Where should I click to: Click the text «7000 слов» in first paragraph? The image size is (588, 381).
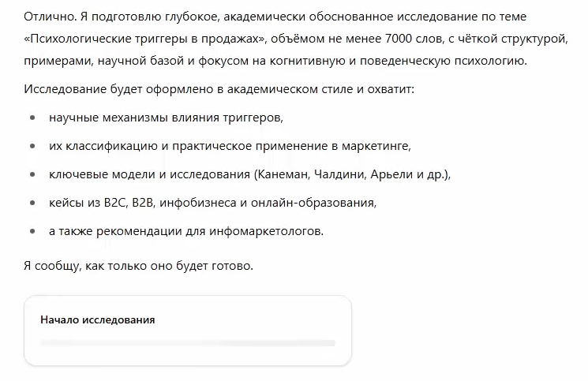coord(414,39)
